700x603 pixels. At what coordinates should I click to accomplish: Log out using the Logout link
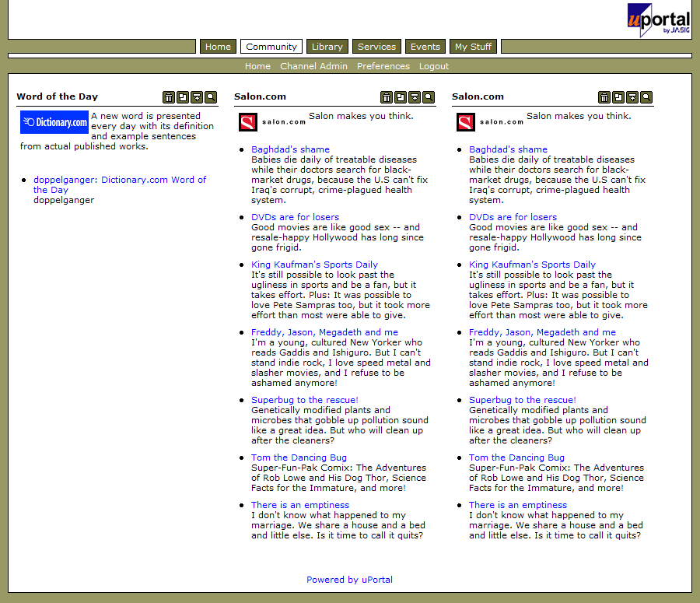[434, 66]
